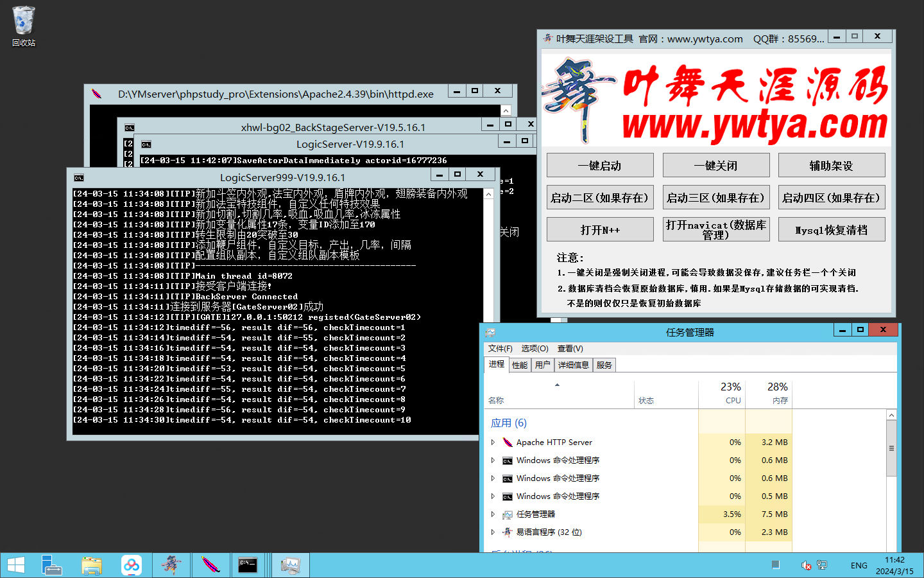
Task: Open the 辅助架设 button
Action: [832, 165]
